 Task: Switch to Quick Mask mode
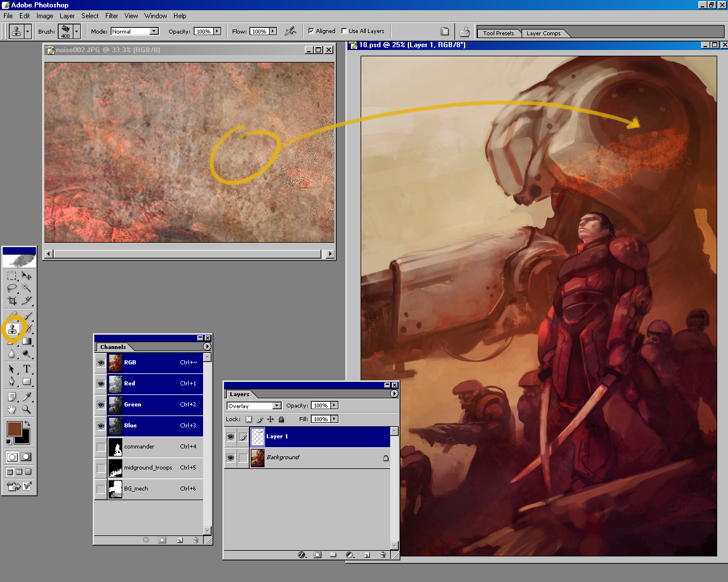pos(26,457)
